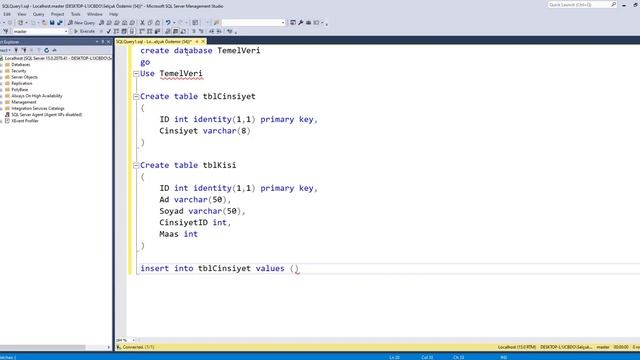Open Object Explorer window position dropdown
Screen dimensions: 640x360
point(97,42)
